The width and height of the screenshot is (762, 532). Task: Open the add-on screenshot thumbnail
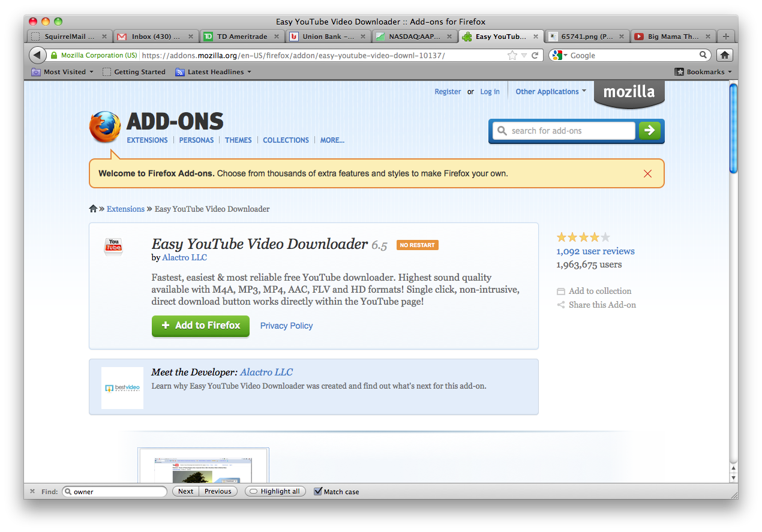click(x=203, y=465)
